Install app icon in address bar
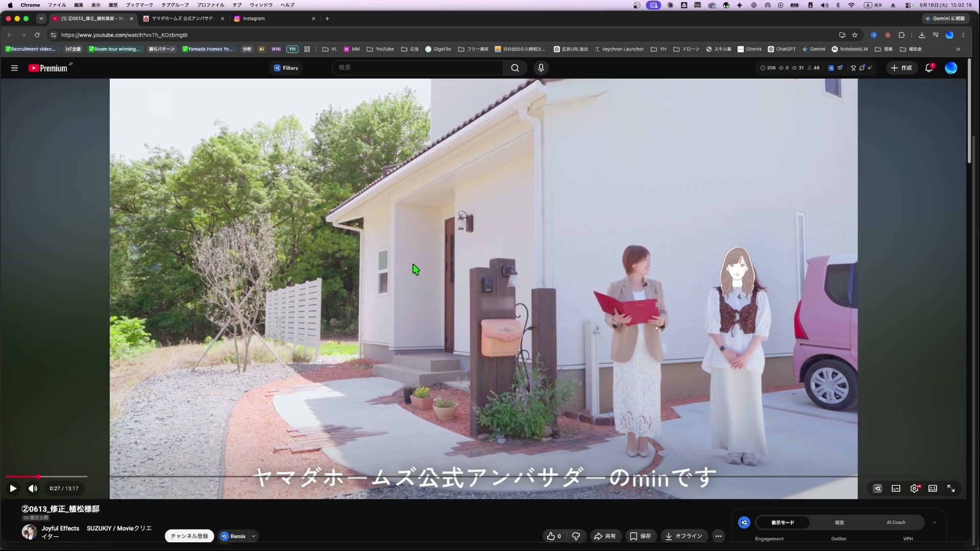 pos(842,35)
